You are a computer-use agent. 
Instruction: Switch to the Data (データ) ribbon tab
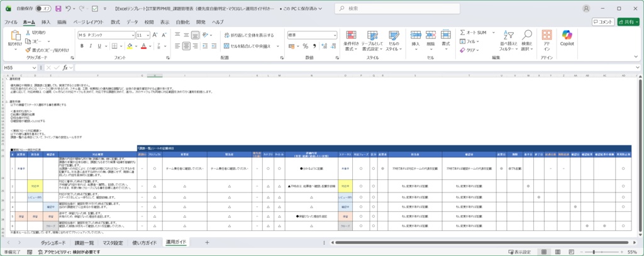pos(132,22)
